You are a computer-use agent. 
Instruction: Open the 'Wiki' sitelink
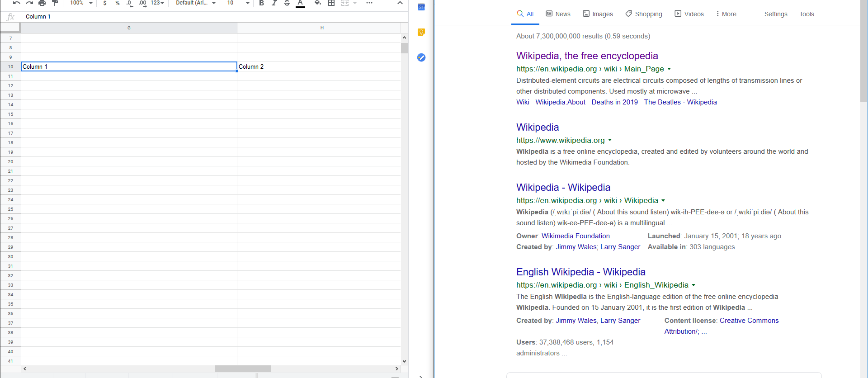pos(523,102)
